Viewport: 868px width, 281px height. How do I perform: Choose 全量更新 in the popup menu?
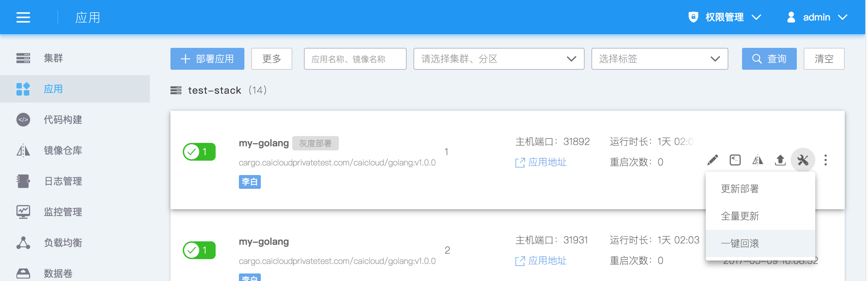point(740,216)
